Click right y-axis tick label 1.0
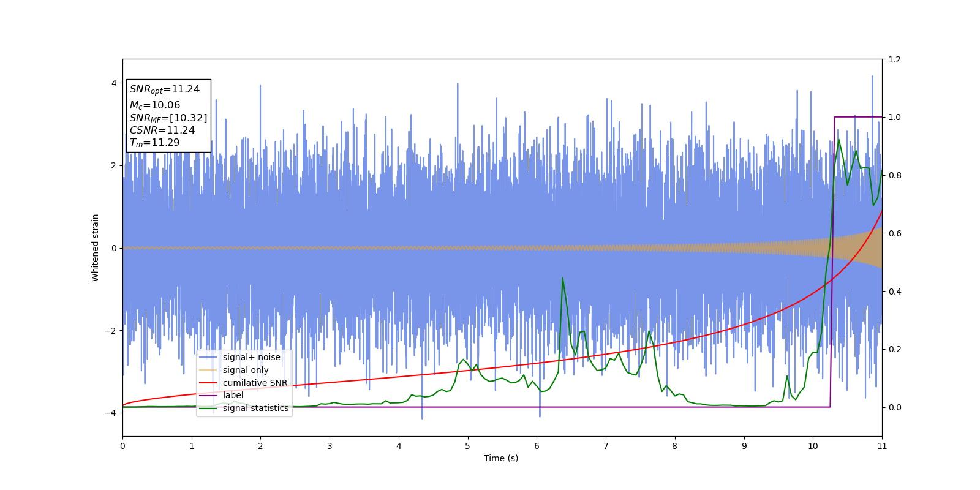The height and width of the screenshot is (490, 980). (x=894, y=117)
